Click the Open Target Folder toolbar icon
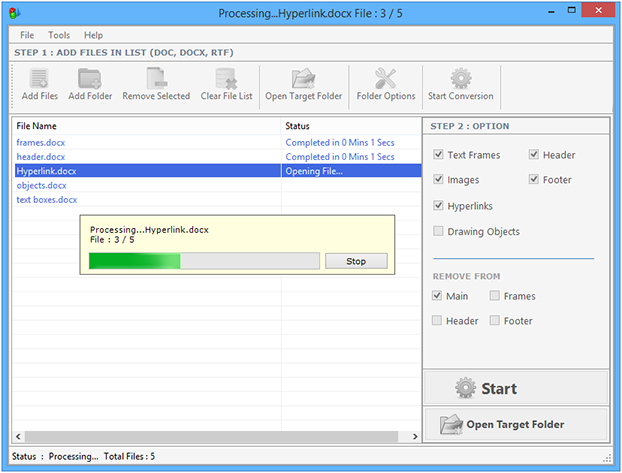 point(303,79)
